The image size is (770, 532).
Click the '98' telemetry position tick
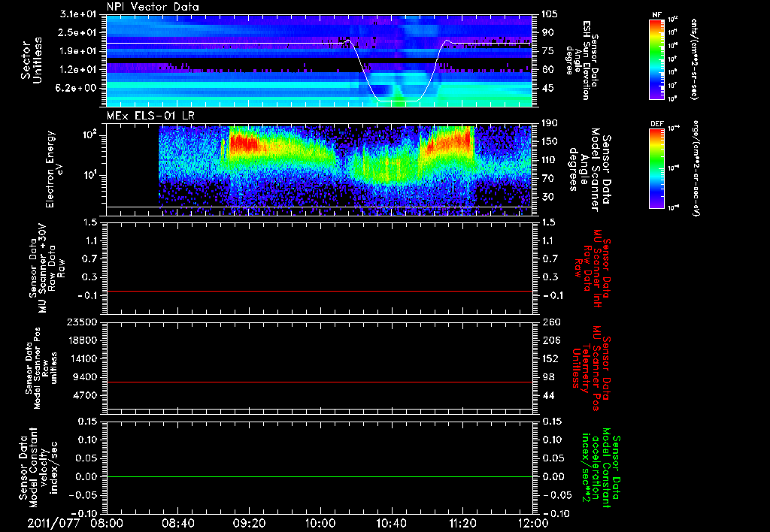547,377
